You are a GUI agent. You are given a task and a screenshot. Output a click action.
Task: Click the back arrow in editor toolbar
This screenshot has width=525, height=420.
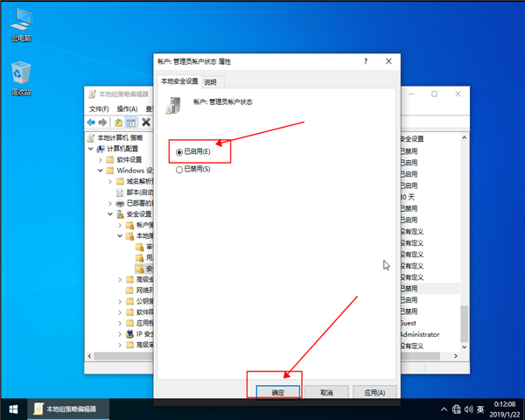(91, 122)
